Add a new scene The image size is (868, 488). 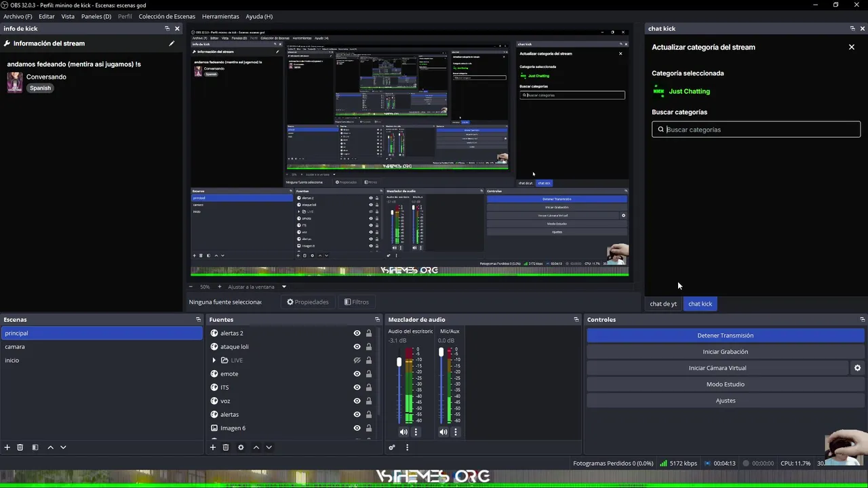(x=7, y=447)
